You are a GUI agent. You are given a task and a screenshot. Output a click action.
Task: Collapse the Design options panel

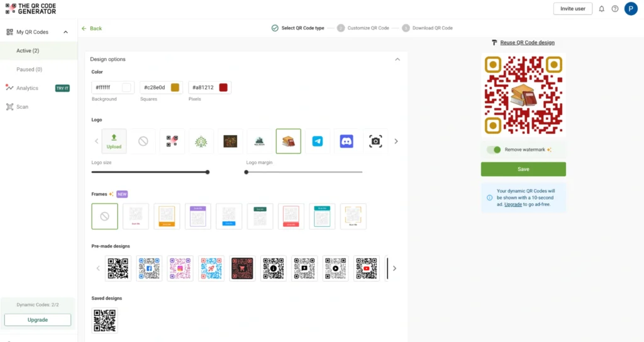pyautogui.click(x=397, y=60)
